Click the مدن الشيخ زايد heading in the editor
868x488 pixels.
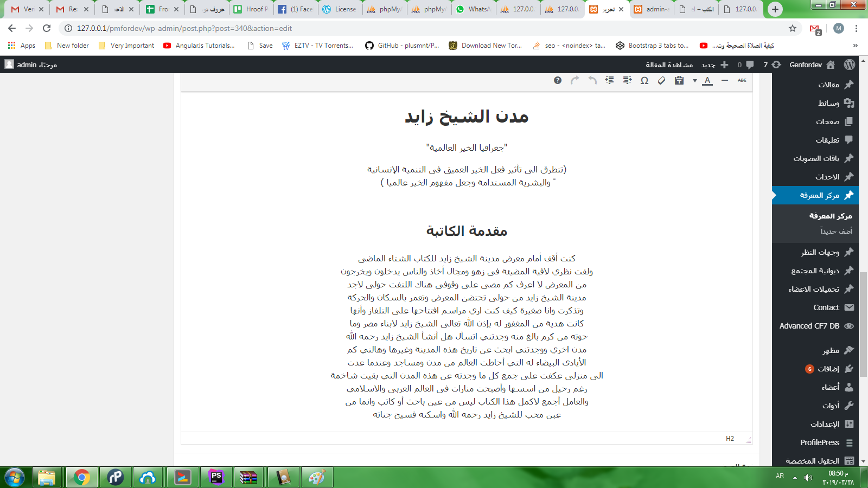click(467, 117)
